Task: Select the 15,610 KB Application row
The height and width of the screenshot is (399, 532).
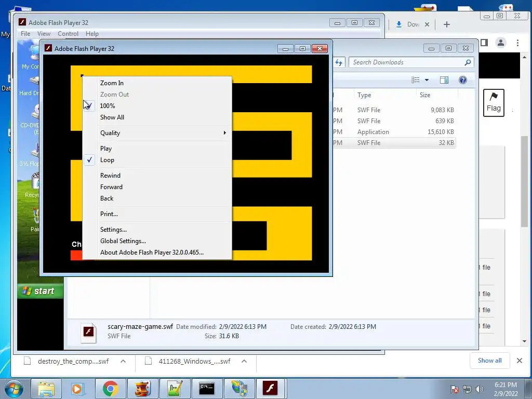Action: coord(394,131)
